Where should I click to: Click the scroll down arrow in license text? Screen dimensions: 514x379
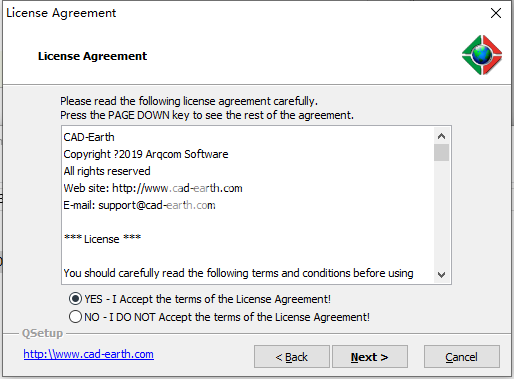pyautogui.click(x=441, y=275)
